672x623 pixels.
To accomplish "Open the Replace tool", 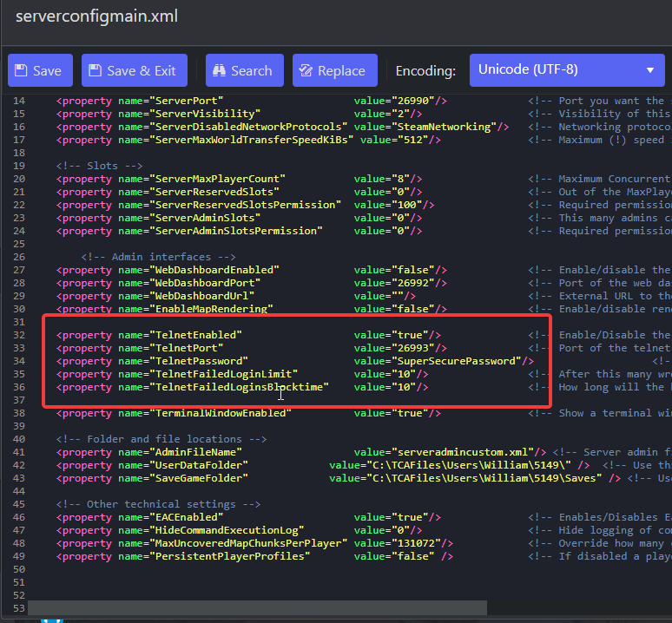I will click(x=335, y=70).
